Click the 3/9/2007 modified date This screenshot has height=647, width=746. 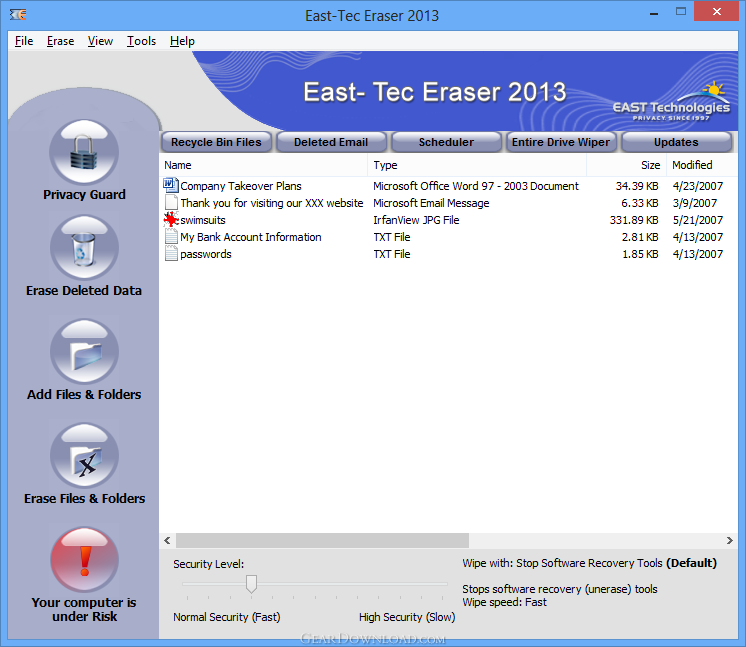[x=695, y=203]
